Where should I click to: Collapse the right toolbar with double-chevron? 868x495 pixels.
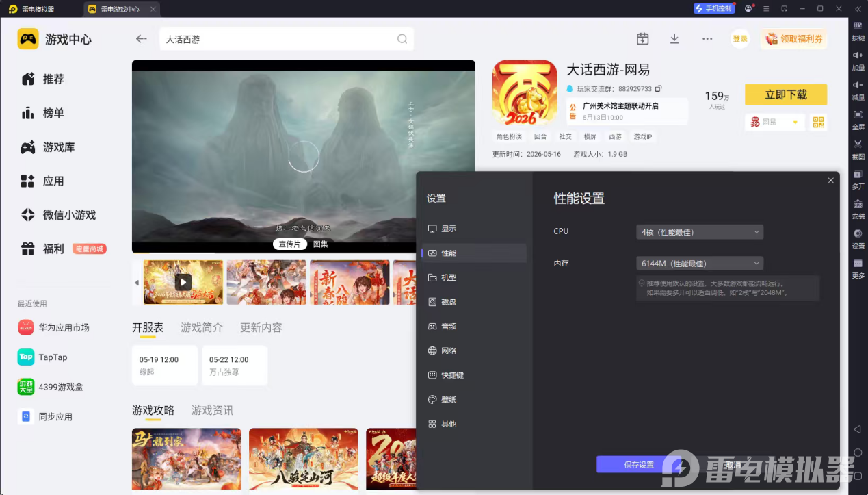tap(858, 9)
